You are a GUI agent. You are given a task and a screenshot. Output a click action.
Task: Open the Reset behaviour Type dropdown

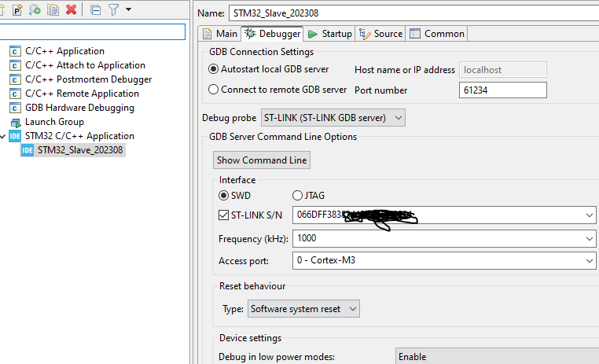pos(303,309)
